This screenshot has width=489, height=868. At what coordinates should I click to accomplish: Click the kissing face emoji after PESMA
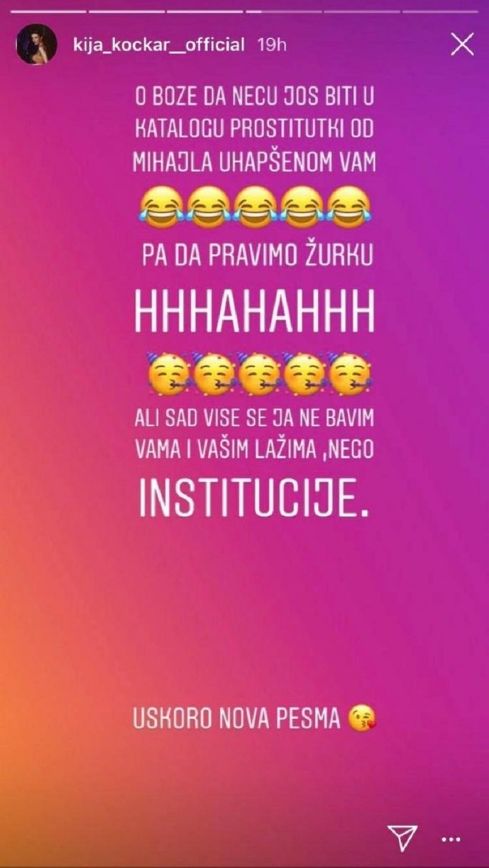pyautogui.click(x=361, y=720)
